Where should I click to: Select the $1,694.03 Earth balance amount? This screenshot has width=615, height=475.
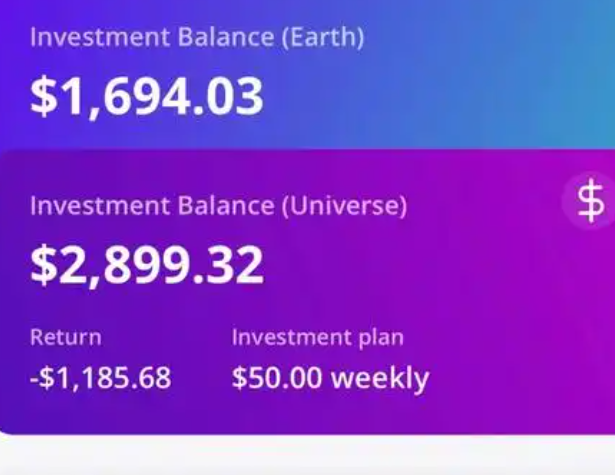tap(147, 96)
